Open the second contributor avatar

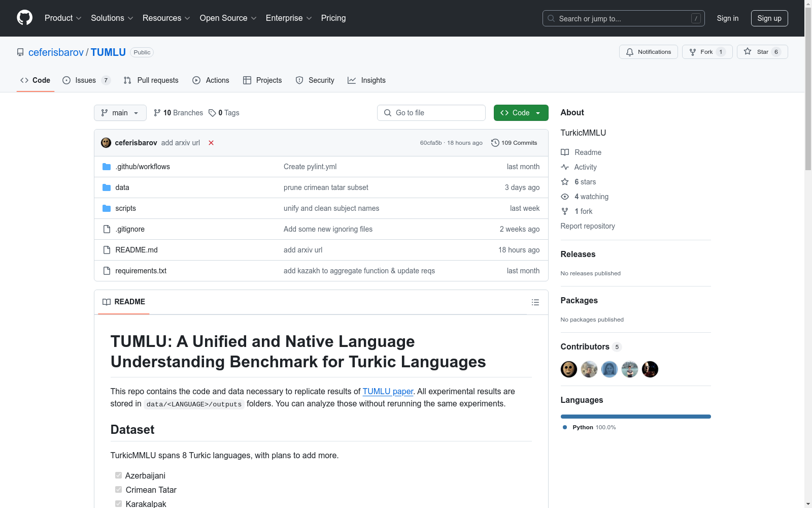pos(589,369)
